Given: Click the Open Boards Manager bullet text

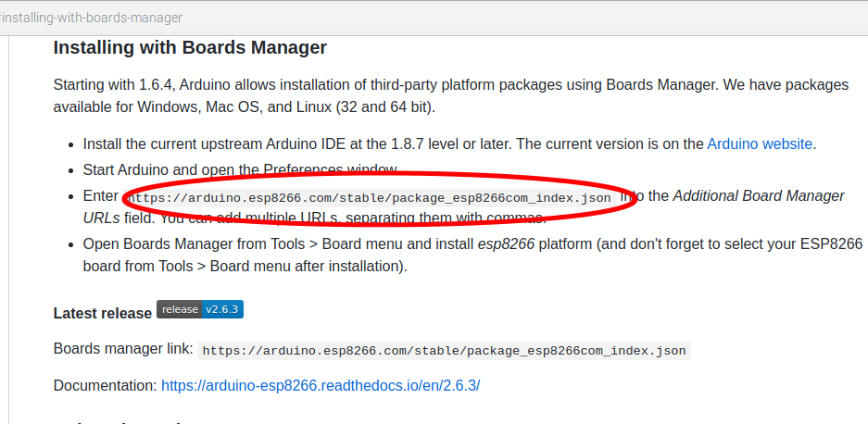Looking at the screenshot, I should click(472, 256).
